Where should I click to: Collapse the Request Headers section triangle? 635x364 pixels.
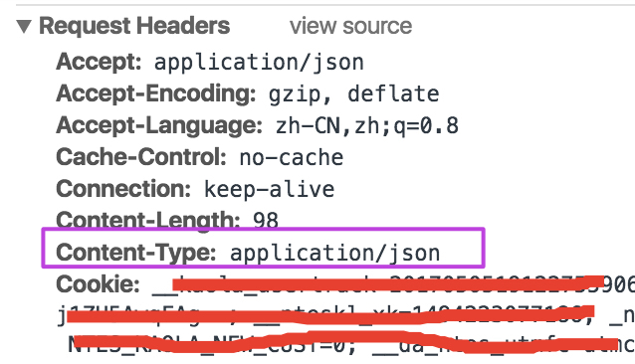(x=24, y=27)
